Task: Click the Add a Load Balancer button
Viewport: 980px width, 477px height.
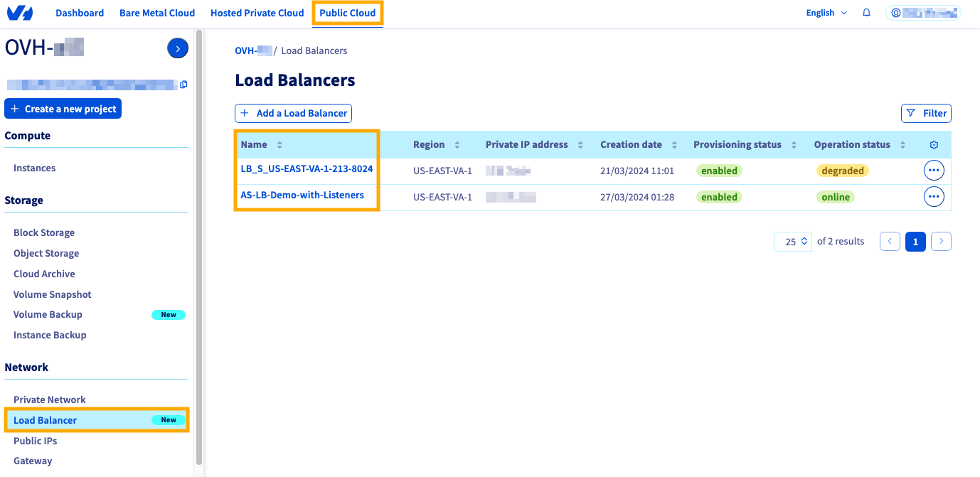Action: coord(293,113)
